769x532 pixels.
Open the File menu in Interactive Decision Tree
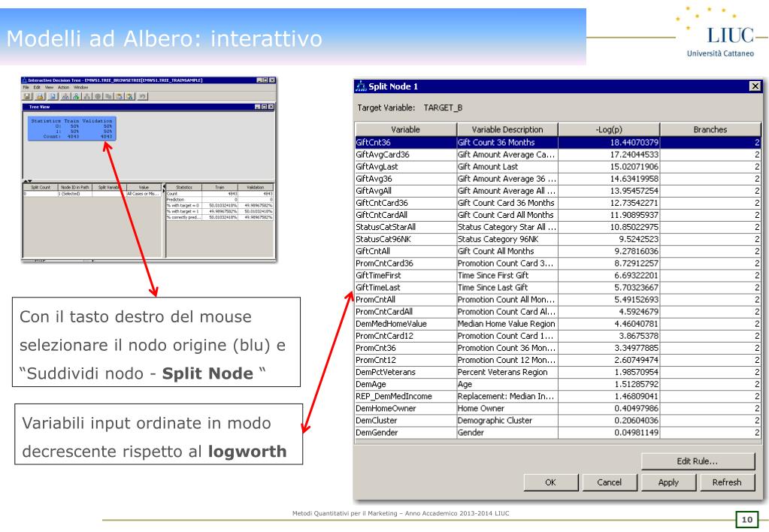(x=26, y=87)
